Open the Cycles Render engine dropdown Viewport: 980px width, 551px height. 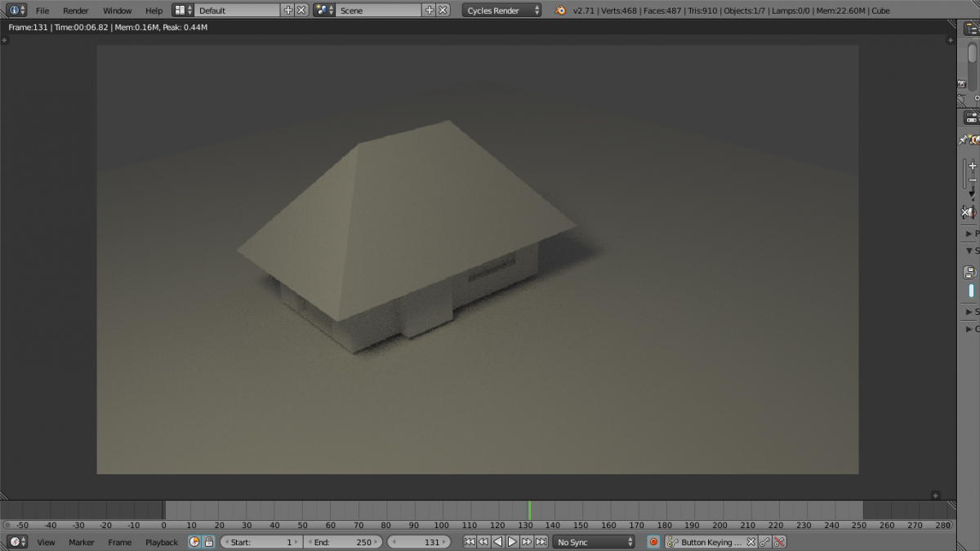(x=502, y=11)
